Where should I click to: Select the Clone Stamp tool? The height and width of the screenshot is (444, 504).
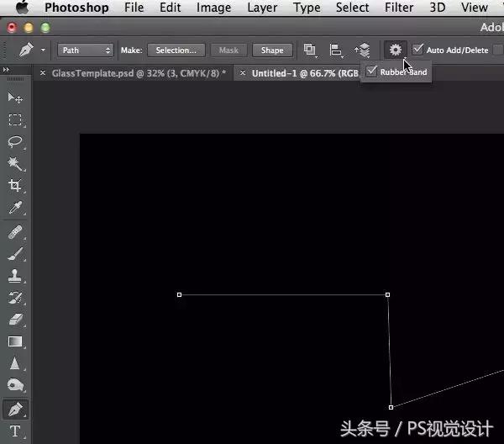point(15,276)
